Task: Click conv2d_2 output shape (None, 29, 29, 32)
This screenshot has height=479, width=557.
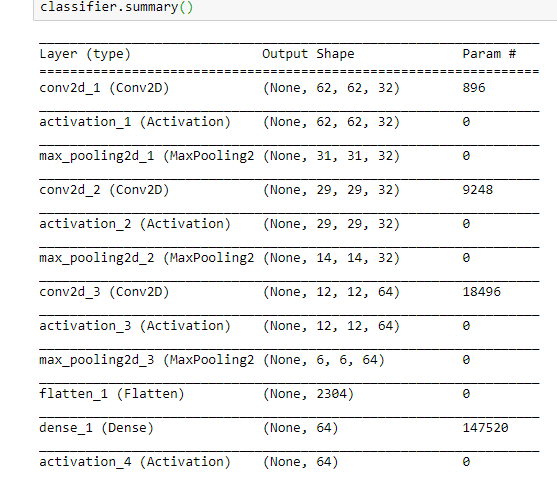Action: point(331,190)
